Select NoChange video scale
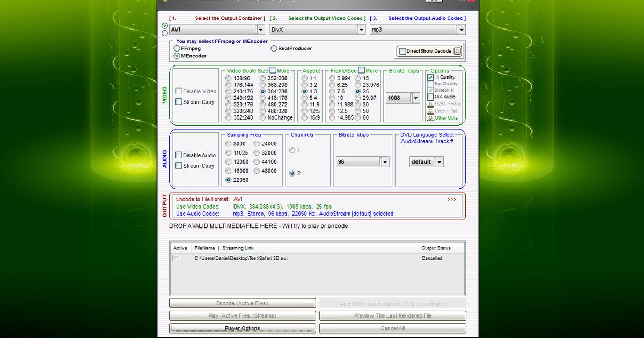The image size is (644, 338). 263,117
